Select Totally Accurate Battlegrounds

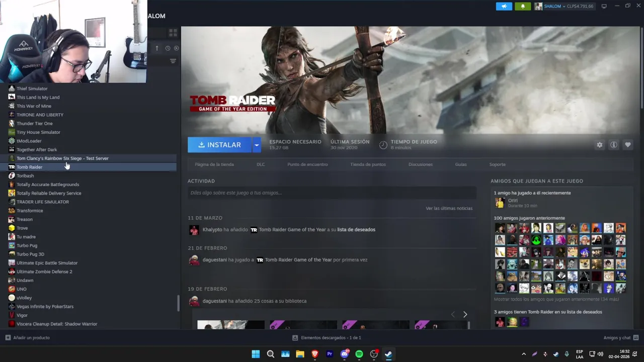tap(88, 185)
